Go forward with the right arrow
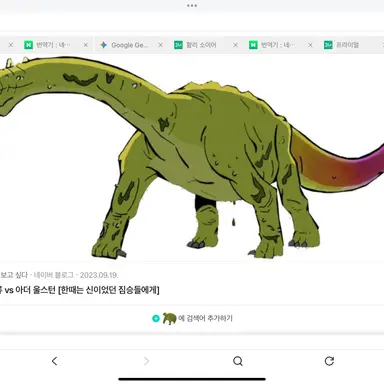The height and width of the screenshot is (384, 384). tap(146, 361)
